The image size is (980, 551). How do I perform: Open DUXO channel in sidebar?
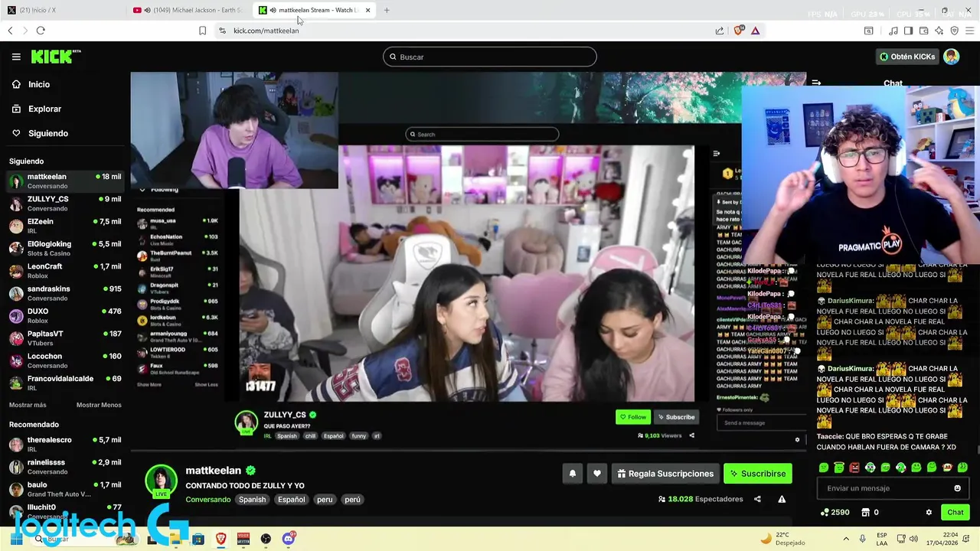pyautogui.click(x=64, y=316)
